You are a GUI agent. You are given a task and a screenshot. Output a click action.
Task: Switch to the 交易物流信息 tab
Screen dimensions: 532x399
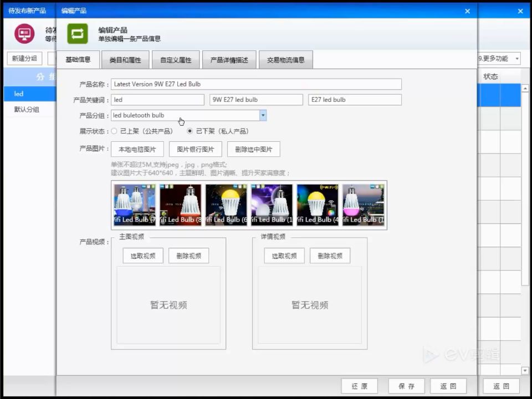coord(286,60)
